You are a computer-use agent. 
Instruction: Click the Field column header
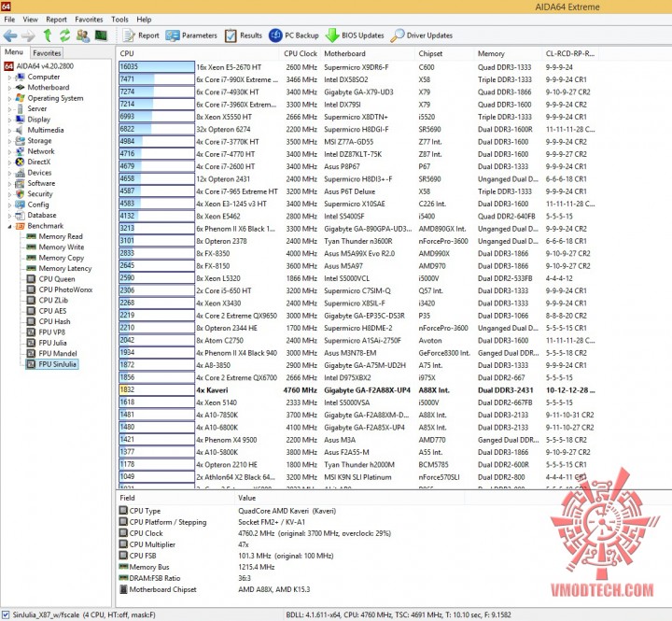(x=175, y=498)
